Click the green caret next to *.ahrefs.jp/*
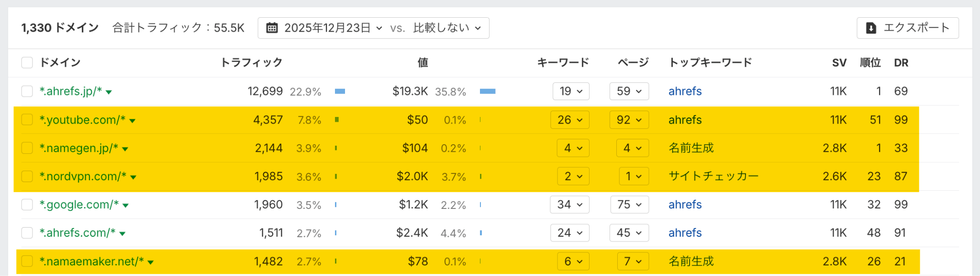Screen dimensions: 980x276 coord(109,92)
